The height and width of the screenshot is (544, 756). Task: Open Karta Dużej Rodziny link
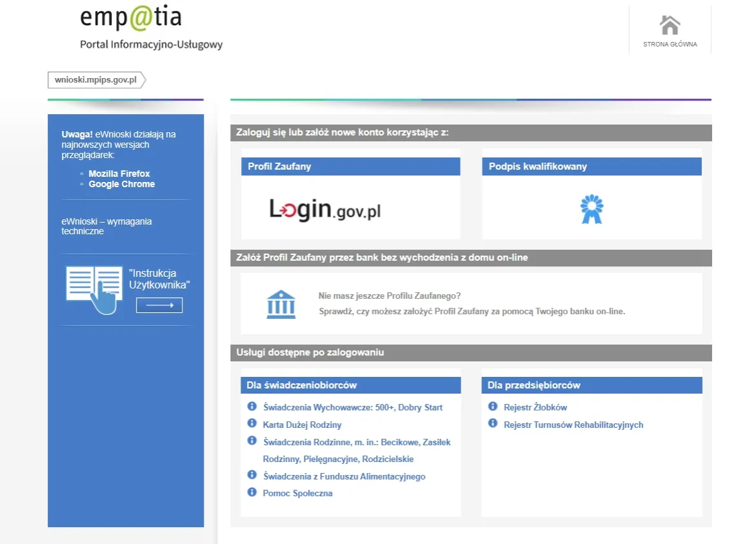click(302, 425)
